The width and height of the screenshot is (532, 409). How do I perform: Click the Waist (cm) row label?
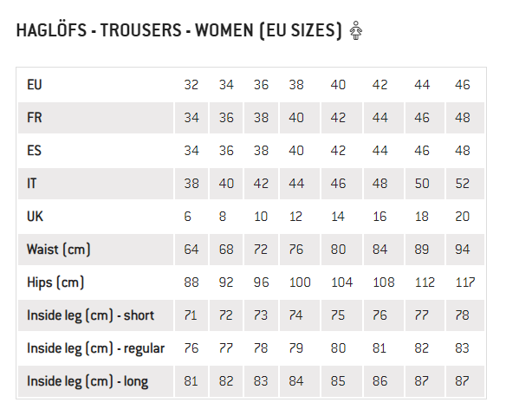pos(58,250)
